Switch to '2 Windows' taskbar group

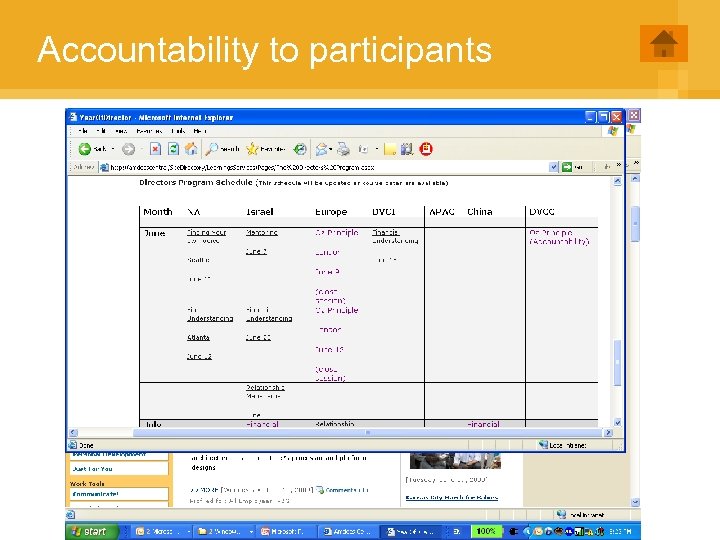click(225, 532)
